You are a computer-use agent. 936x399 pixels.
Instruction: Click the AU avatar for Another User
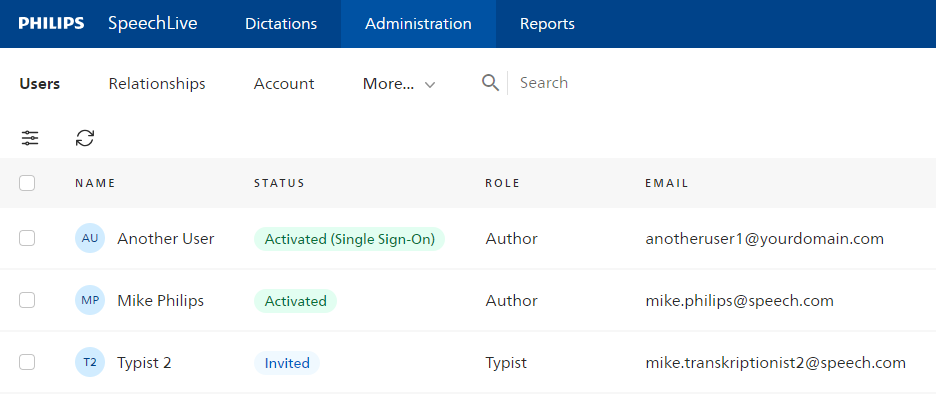pyautogui.click(x=90, y=238)
